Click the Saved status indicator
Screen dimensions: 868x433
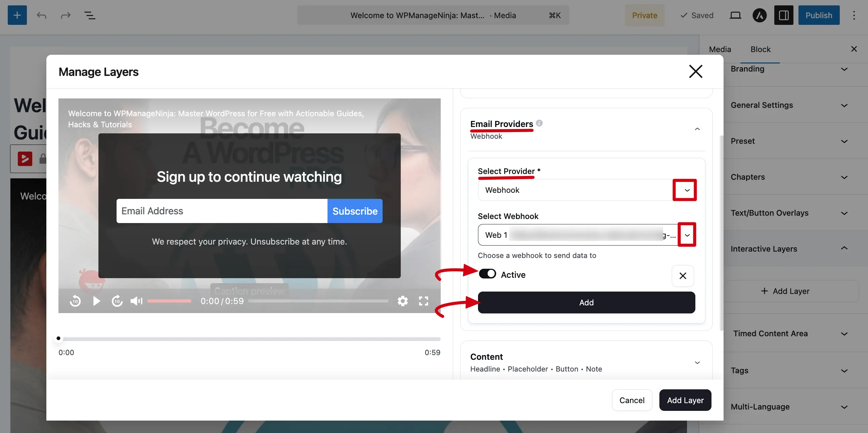click(697, 15)
